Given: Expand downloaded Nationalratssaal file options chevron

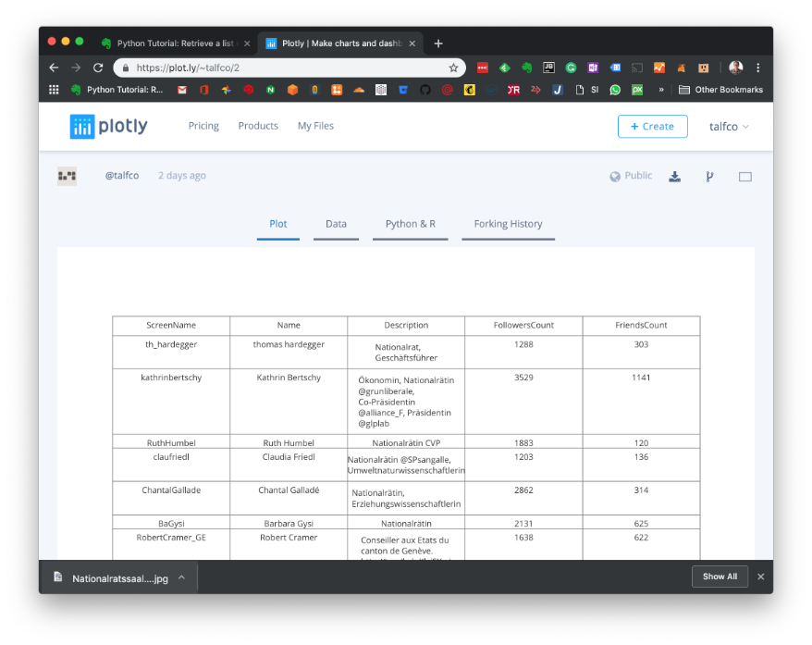Looking at the screenshot, I should pos(182,577).
